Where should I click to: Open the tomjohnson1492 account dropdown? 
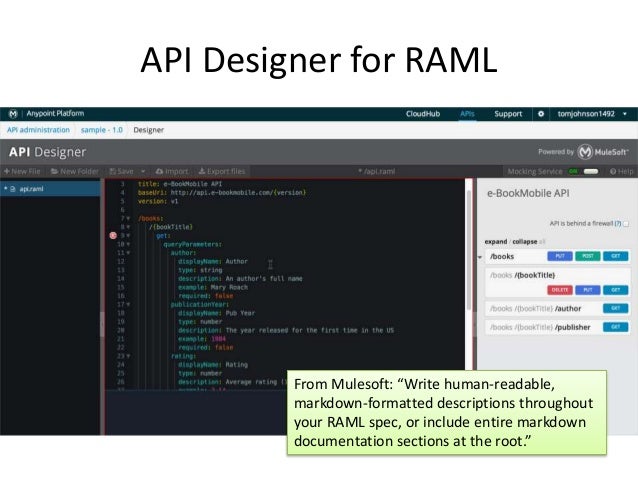tap(592, 114)
